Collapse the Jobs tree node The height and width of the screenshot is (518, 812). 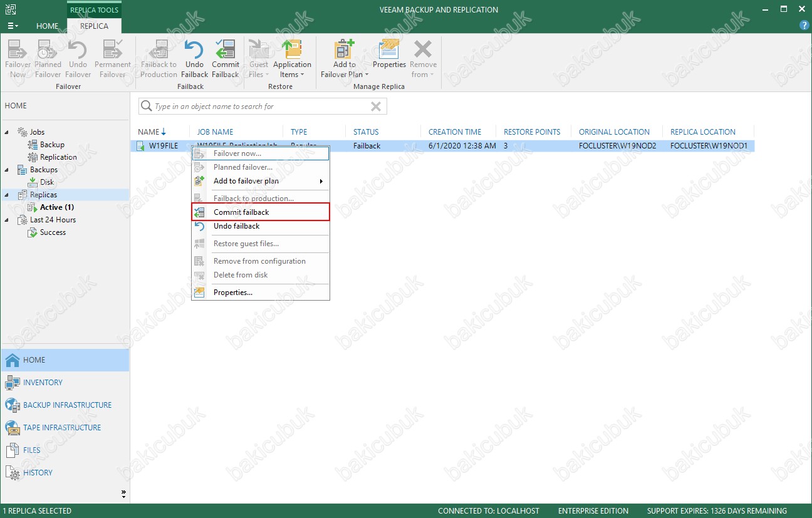(x=7, y=132)
